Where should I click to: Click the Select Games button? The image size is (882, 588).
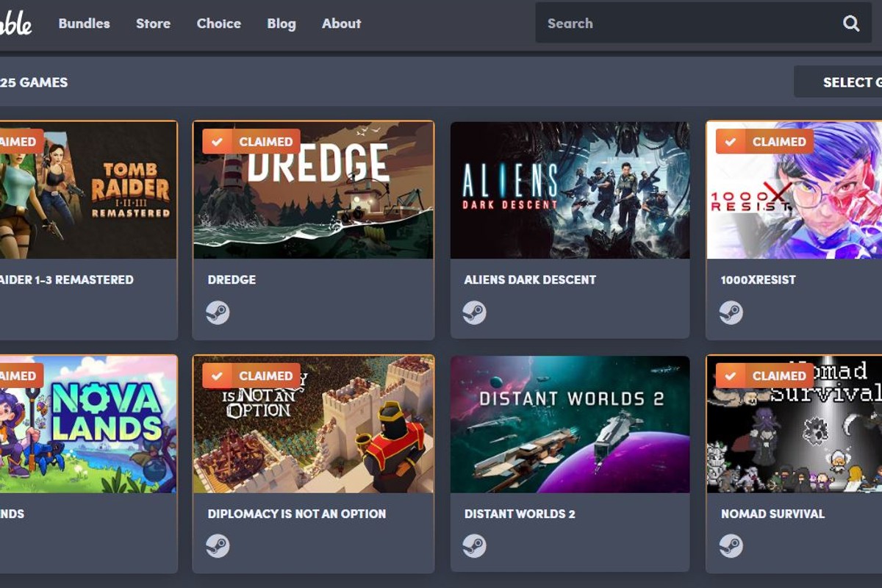[x=838, y=82]
